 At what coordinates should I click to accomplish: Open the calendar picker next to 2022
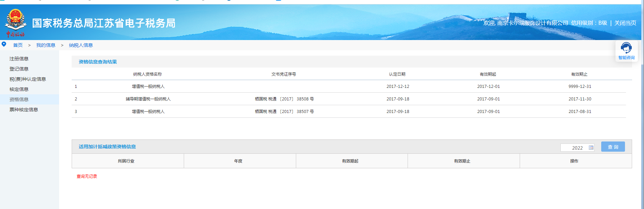591,148
